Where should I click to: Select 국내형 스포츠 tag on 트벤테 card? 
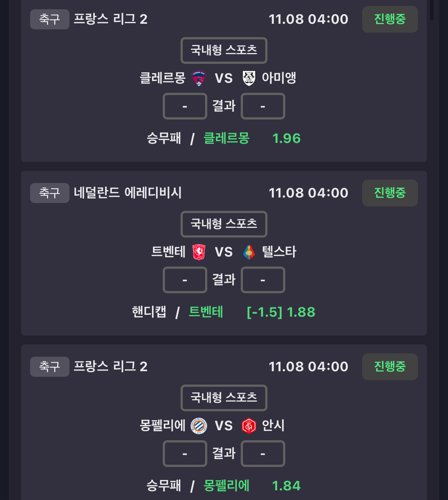tap(224, 224)
